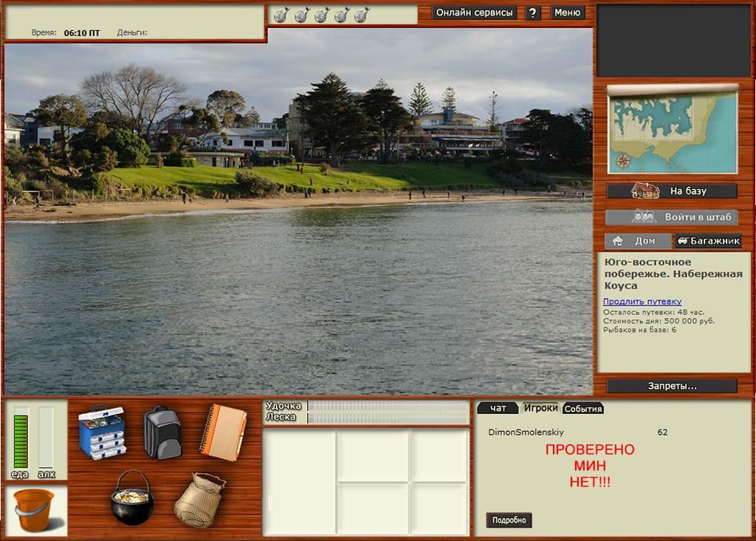Image resolution: width=756 pixels, height=541 pixels.
Task: Click the time value 06:10 ПТ
Action: (82, 32)
